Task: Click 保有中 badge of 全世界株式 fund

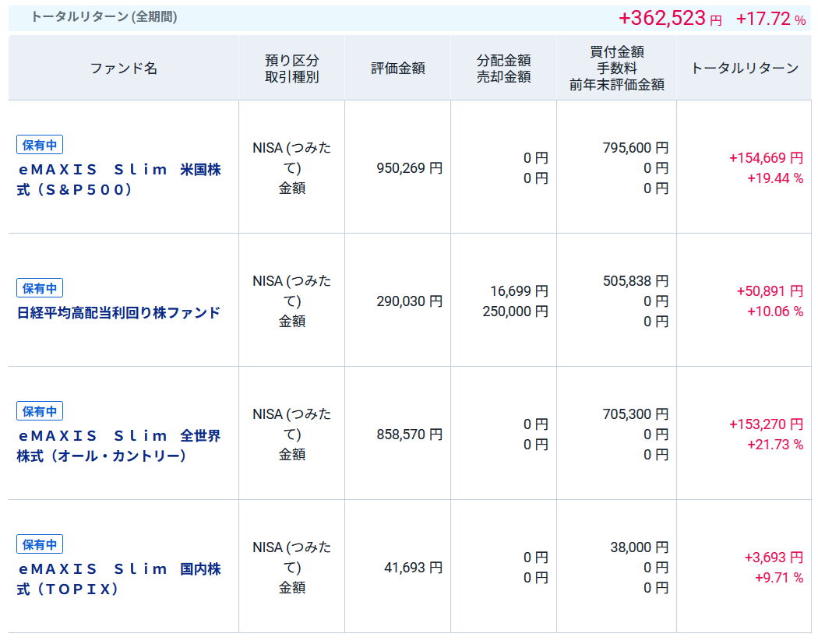Action: coord(40,411)
